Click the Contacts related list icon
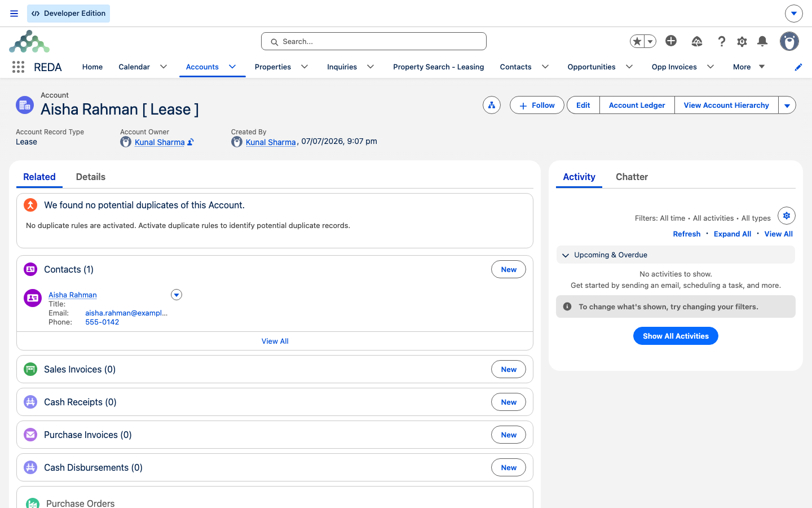 pos(30,269)
